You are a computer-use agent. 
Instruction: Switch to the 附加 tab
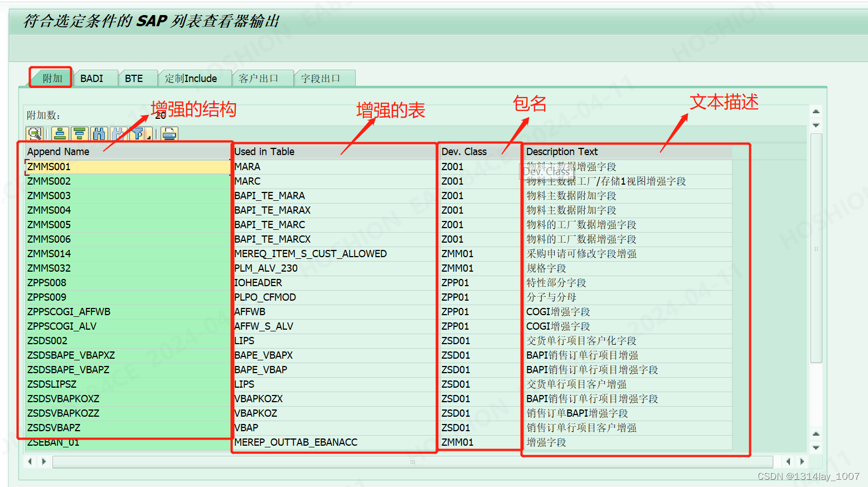tap(51, 78)
